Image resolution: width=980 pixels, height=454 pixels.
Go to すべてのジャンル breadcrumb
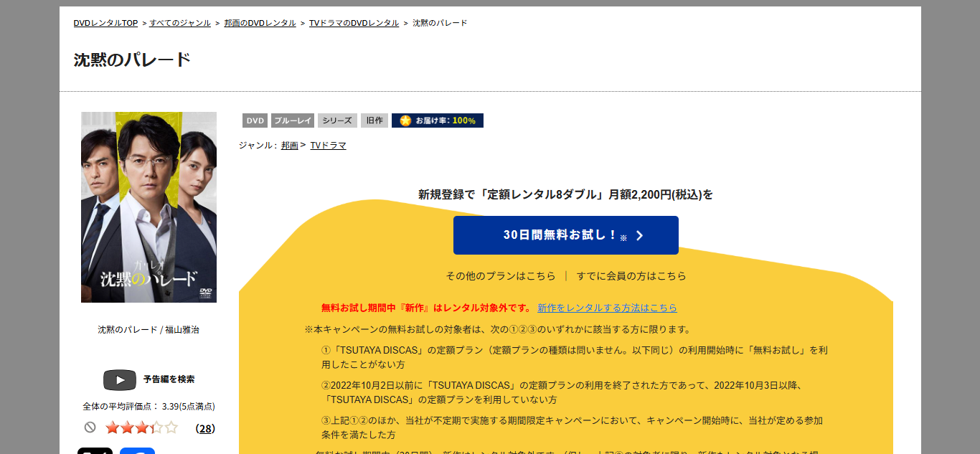180,23
